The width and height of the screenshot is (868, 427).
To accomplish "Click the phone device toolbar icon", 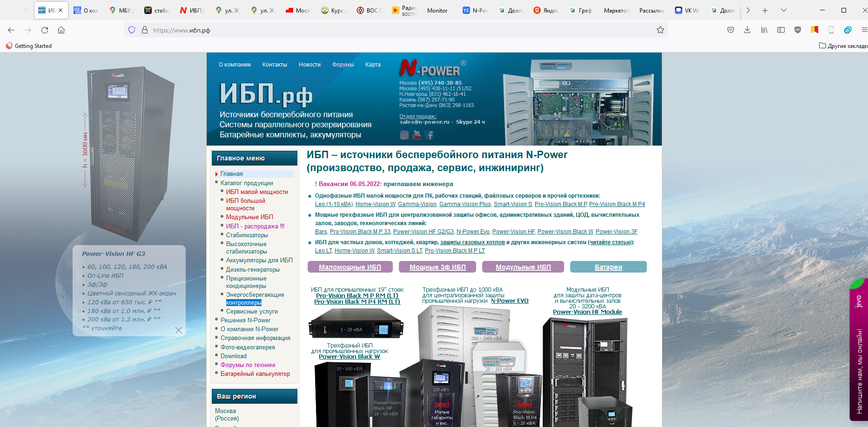I will 831,30.
